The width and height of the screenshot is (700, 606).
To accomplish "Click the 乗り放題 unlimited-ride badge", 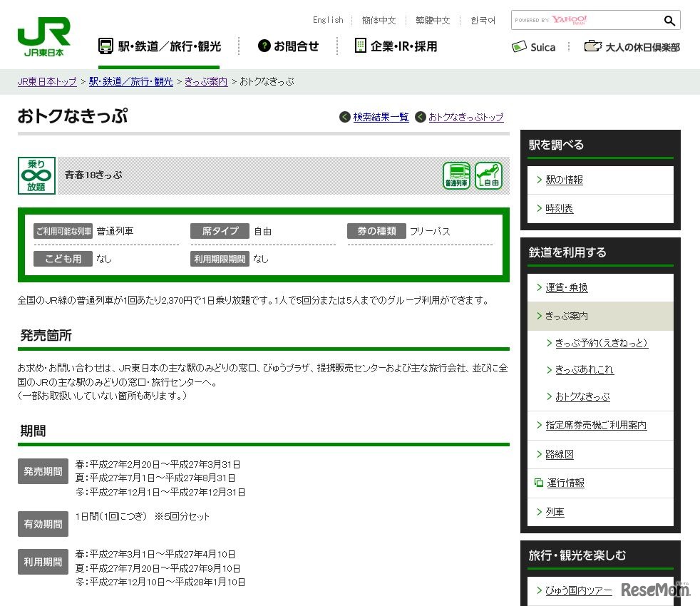I will pyautogui.click(x=36, y=175).
